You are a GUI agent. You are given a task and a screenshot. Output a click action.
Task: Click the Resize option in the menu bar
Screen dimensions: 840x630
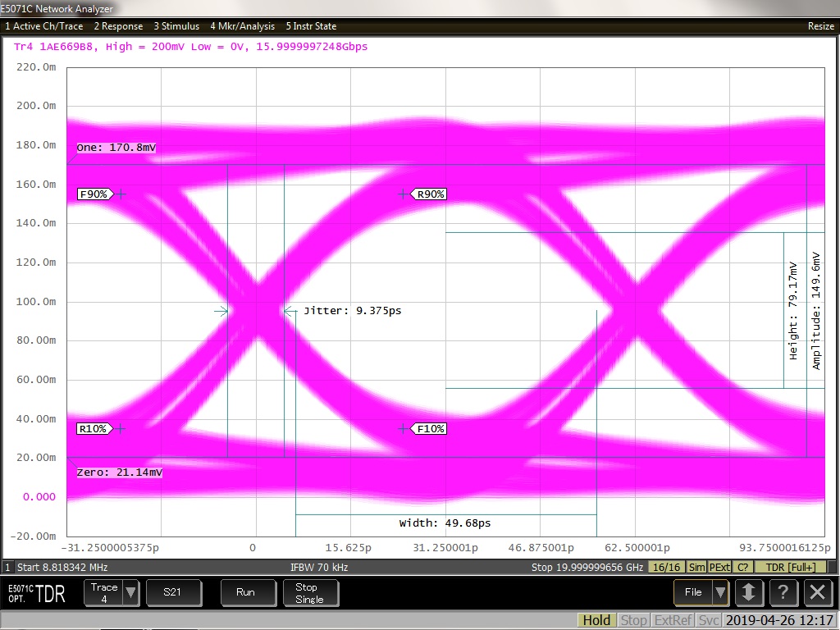click(820, 26)
